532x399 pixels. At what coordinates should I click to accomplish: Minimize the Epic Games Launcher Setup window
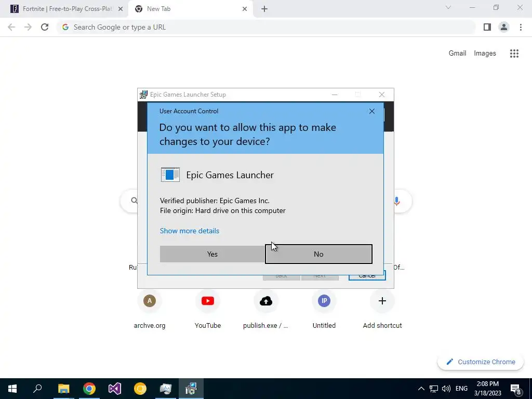[x=335, y=95]
